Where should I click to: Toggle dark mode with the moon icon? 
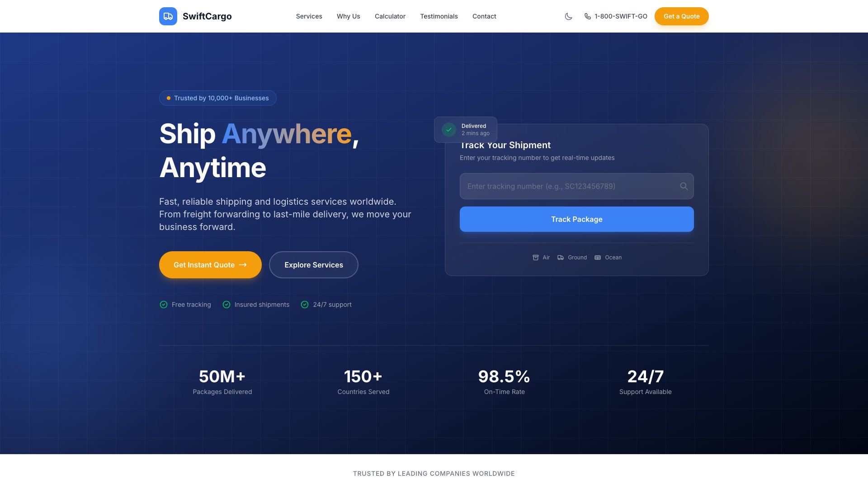pyautogui.click(x=568, y=16)
